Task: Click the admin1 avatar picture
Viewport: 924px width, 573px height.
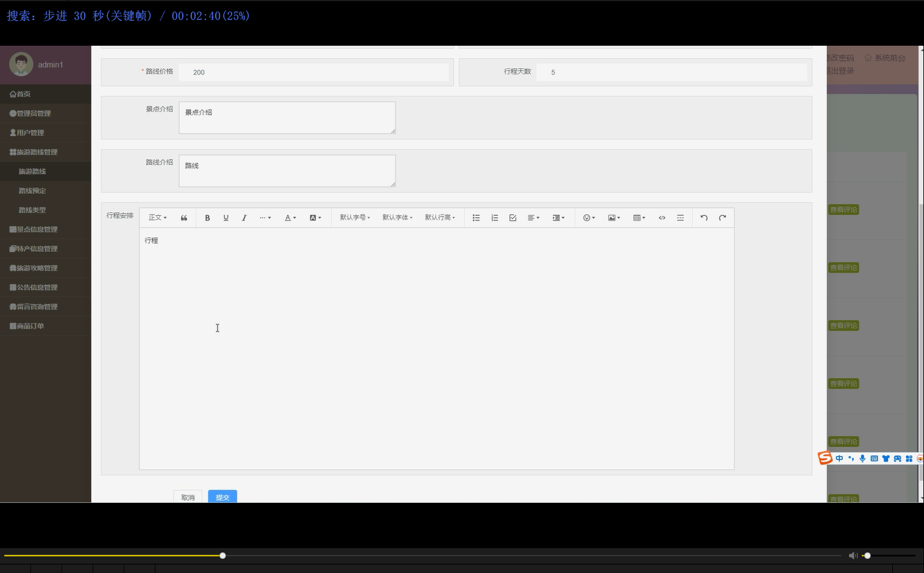Action: [x=21, y=64]
